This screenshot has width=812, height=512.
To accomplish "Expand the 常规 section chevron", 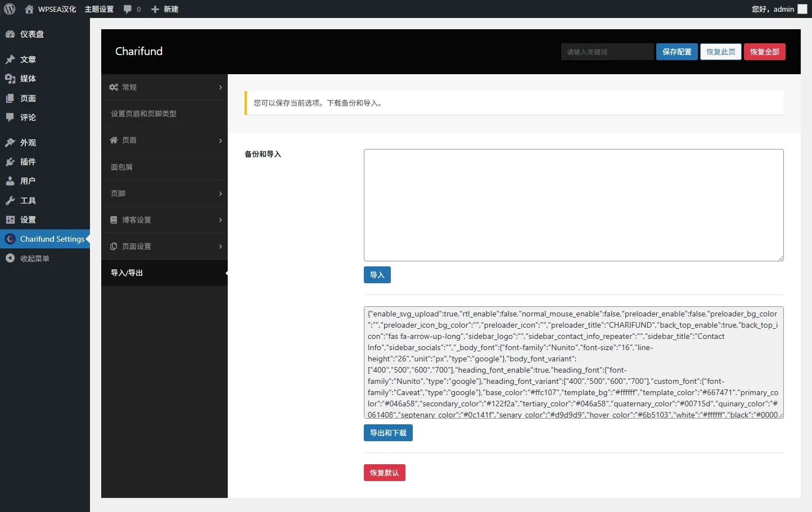I will tap(220, 87).
